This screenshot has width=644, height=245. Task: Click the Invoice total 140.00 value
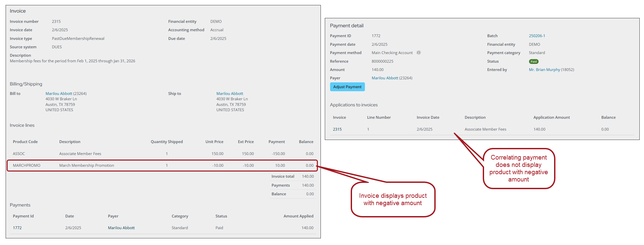pyautogui.click(x=308, y=177)
